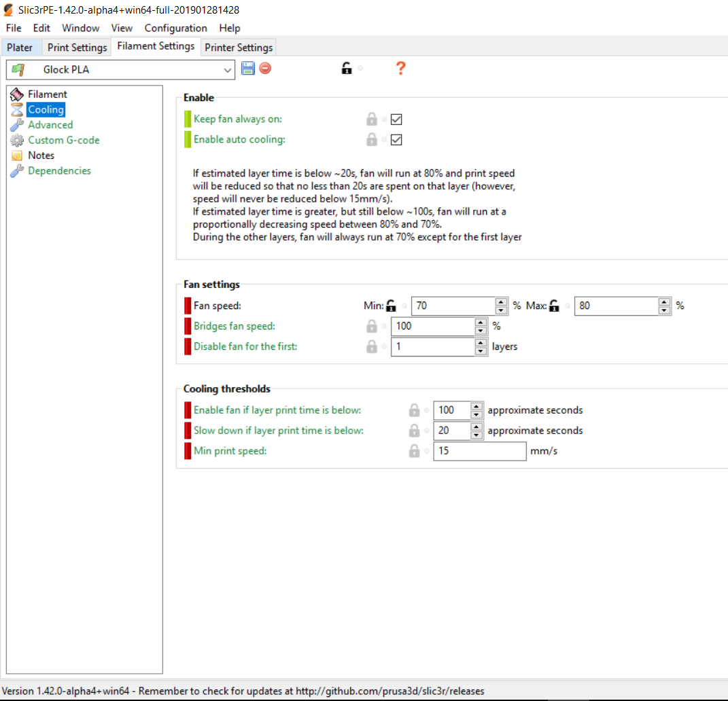
Task: Increase the Max fan speed value
Action: 664,302
